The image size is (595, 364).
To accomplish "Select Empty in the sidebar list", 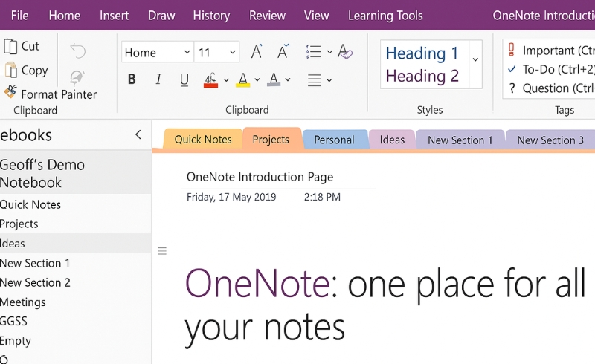I will 76,340.
